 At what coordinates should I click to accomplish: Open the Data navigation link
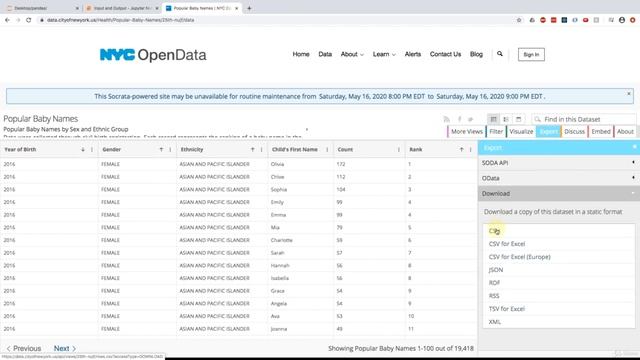(325, 54)
